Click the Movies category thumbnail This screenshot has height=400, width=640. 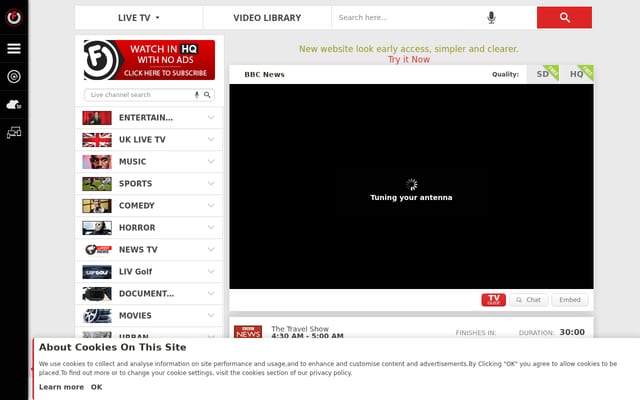click(97, 316)
